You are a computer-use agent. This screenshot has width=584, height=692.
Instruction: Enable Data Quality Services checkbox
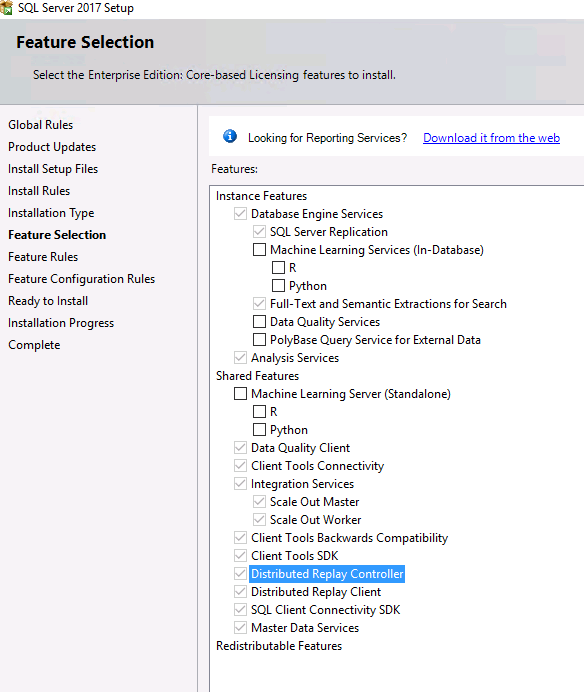(259, 322)
